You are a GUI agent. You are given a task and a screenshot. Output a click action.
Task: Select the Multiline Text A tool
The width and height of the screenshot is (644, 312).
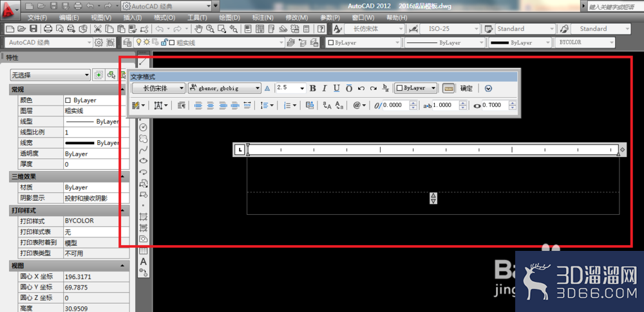pyautogui.click(x=144, y=262)
